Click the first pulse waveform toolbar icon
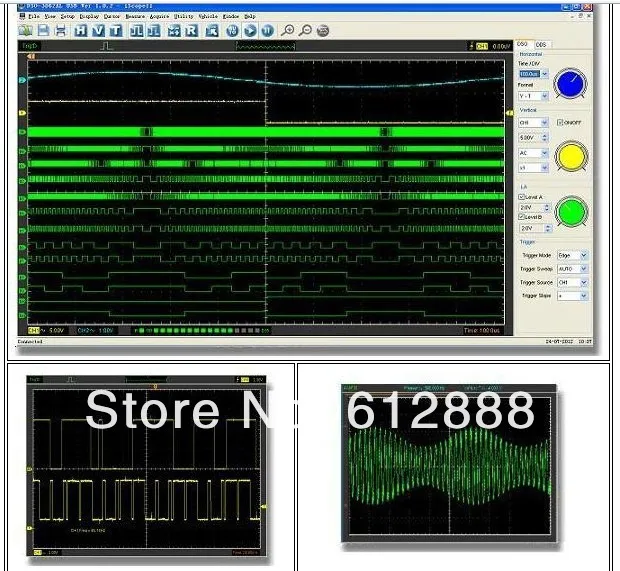 pyautogui.click(x=137, y=30)
